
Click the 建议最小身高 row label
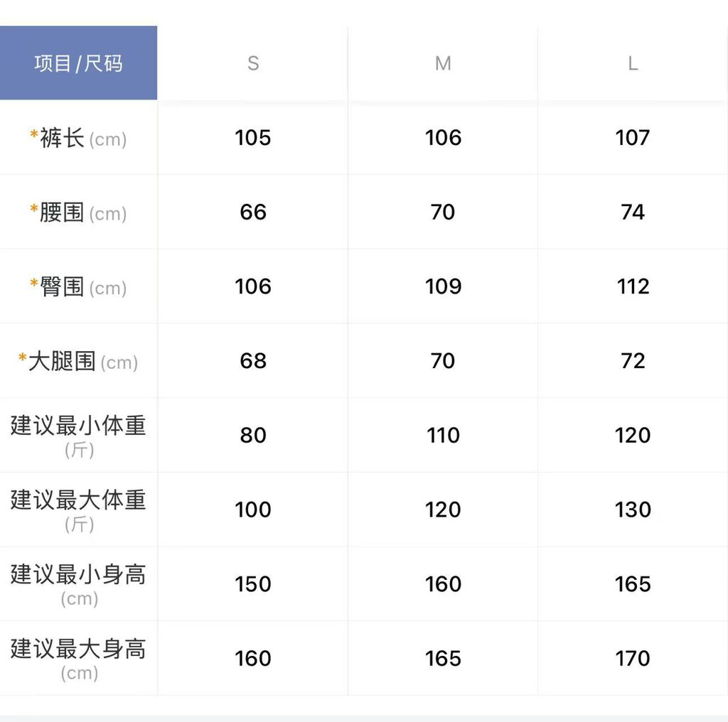78,583
